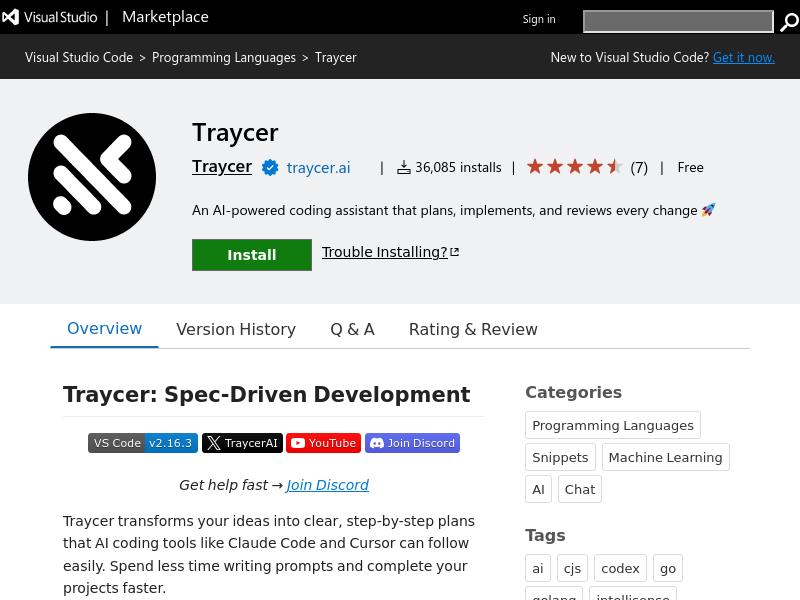Click Sign in
The width and height of the screenshot is (800, 600).
point(539,19)
